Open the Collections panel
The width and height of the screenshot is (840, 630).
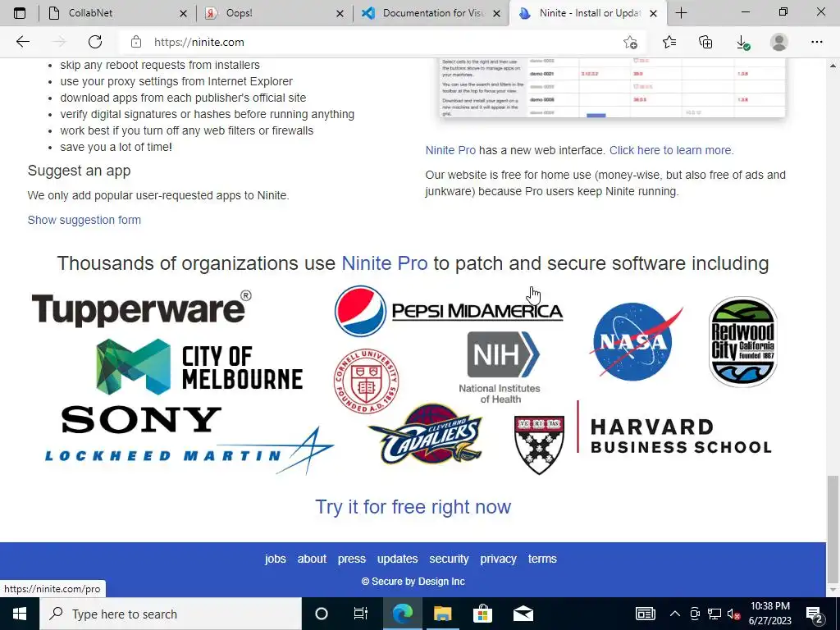pyautogui.click(x=706, y=42)
